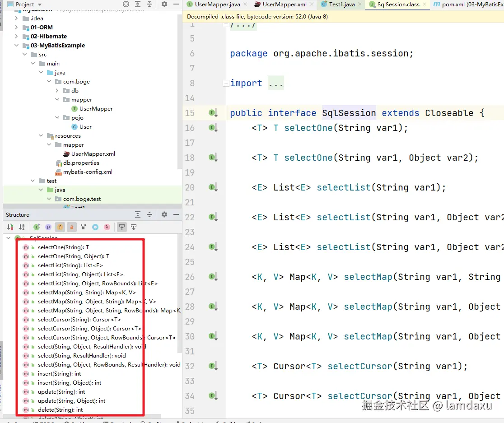The image size is (504, 423).
Task: Click the locate target icon in Project toolbar
Action: coord(126,4)
